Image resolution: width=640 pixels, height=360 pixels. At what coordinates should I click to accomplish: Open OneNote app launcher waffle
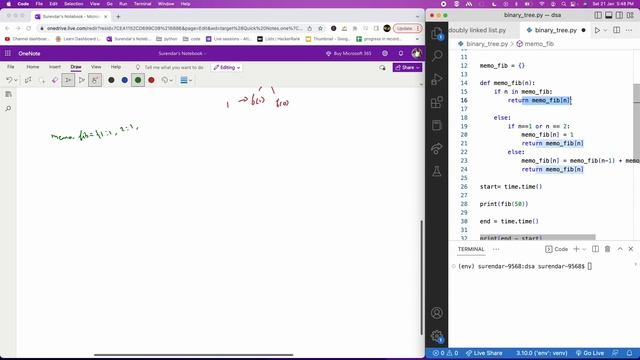[8, 53]
